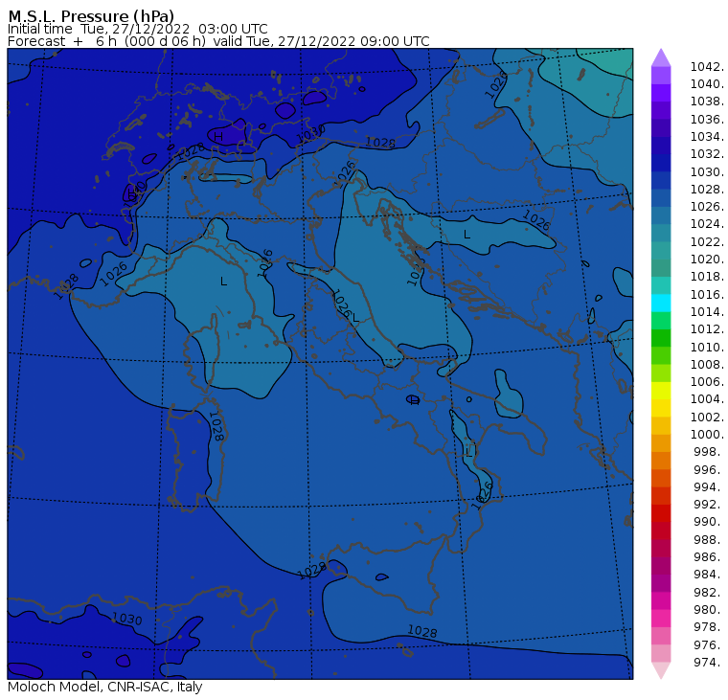Screen dimensions: 728x700
Task: Pick the red swatch between 990 and 992
Action: (661, 513)
